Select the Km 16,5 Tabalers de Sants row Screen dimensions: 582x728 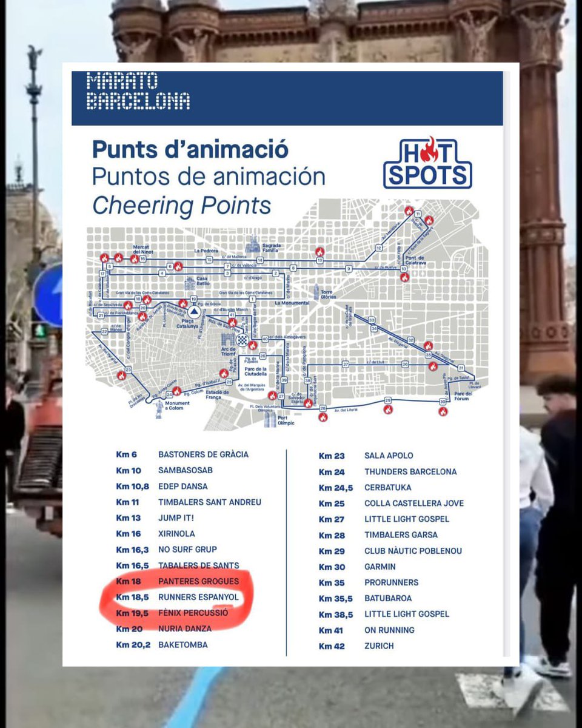177,565
